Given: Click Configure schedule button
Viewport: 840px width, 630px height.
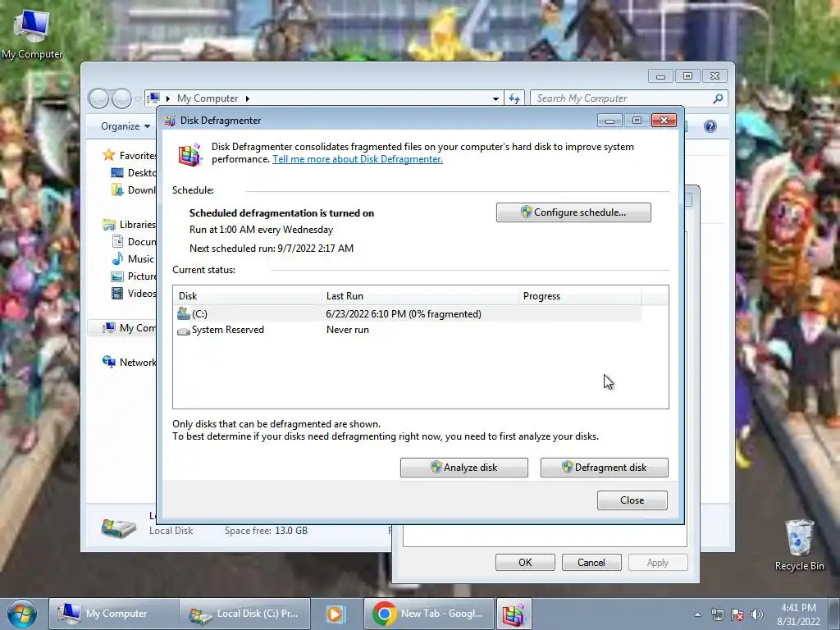Looking at the screenshot, I should (573, 212).
